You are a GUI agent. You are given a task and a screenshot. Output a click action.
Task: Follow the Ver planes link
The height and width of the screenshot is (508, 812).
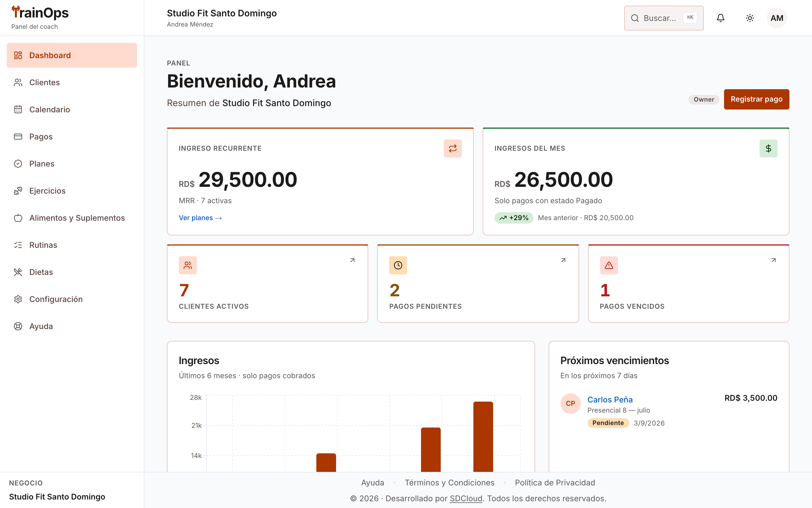pos(200,218)
